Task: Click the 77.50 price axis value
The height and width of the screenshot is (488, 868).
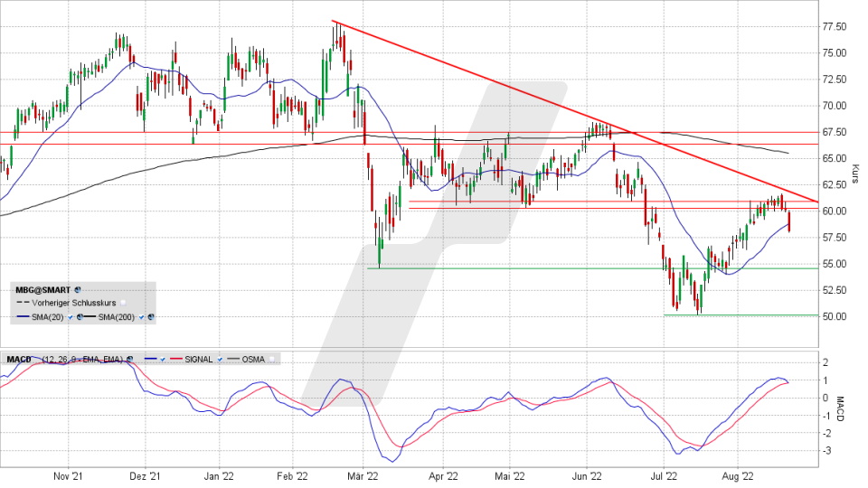Action: (x=835, y=26)
